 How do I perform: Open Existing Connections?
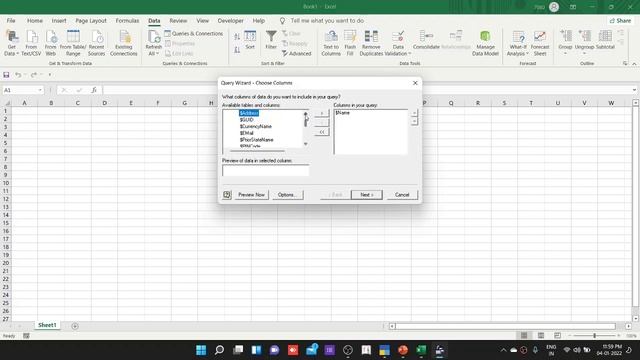(x=124, y=43)
